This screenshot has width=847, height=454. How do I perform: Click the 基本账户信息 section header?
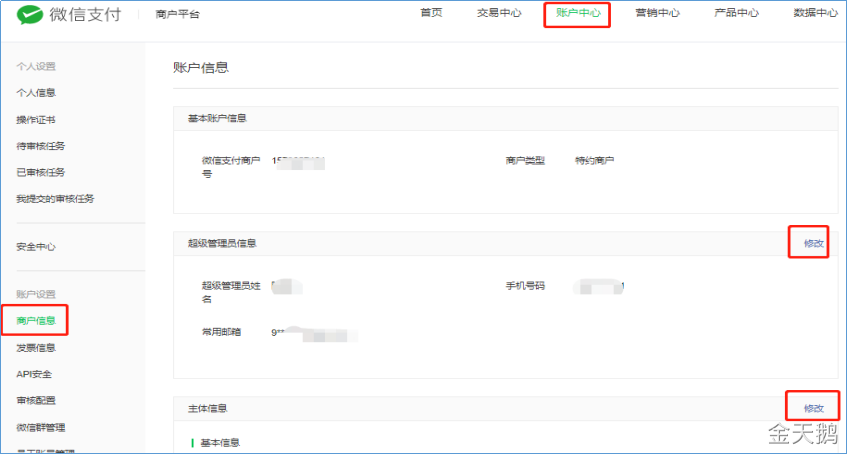click(217, 118)
